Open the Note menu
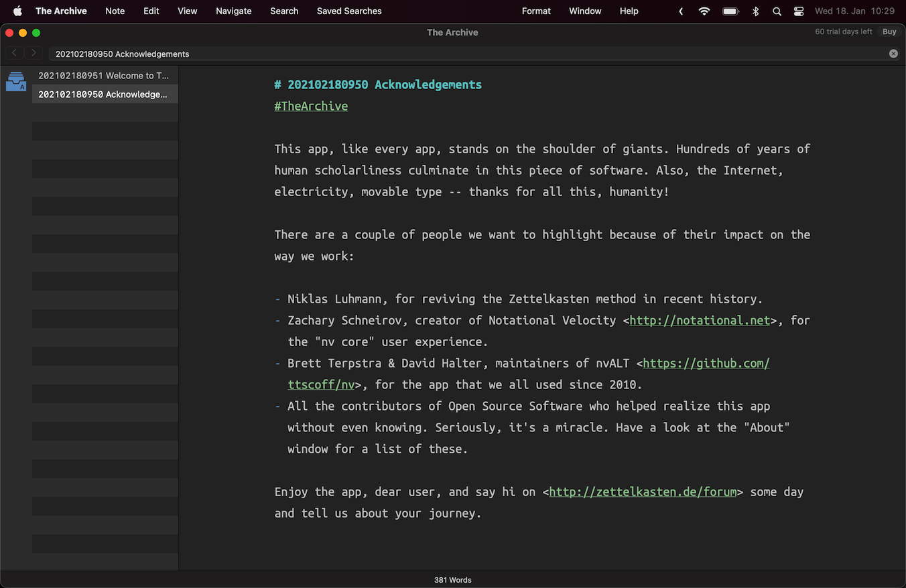This screenshot has height=588, width=906. 115,11
